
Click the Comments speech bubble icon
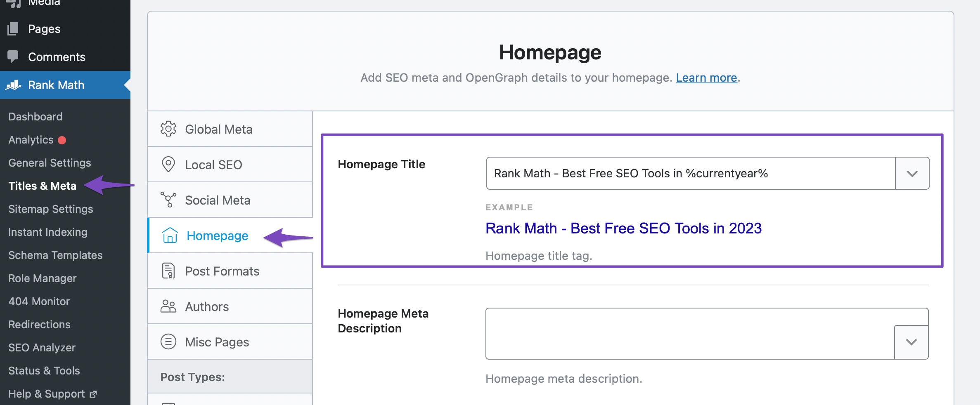tap(13, 57)
